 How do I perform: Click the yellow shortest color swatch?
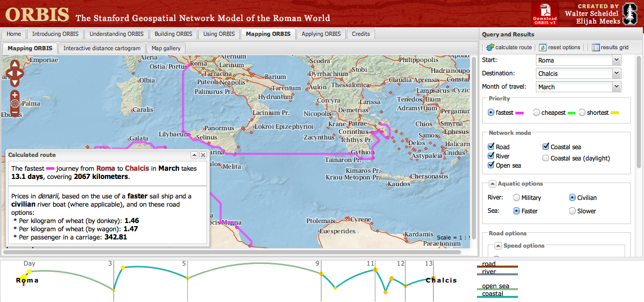pos(615,113)
